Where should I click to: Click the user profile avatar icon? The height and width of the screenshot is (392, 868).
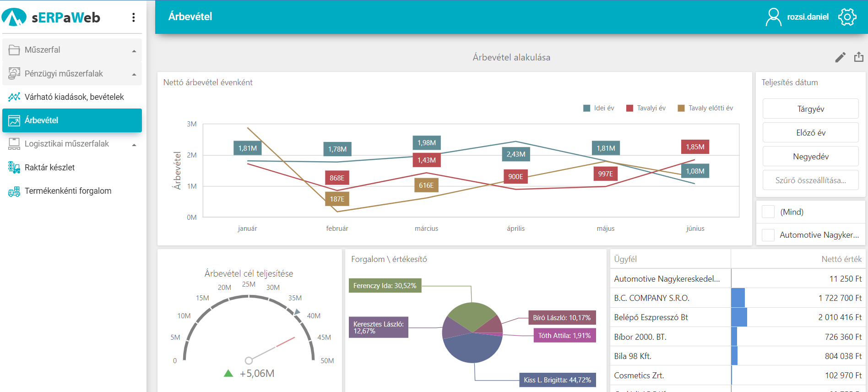pos(773,17)
